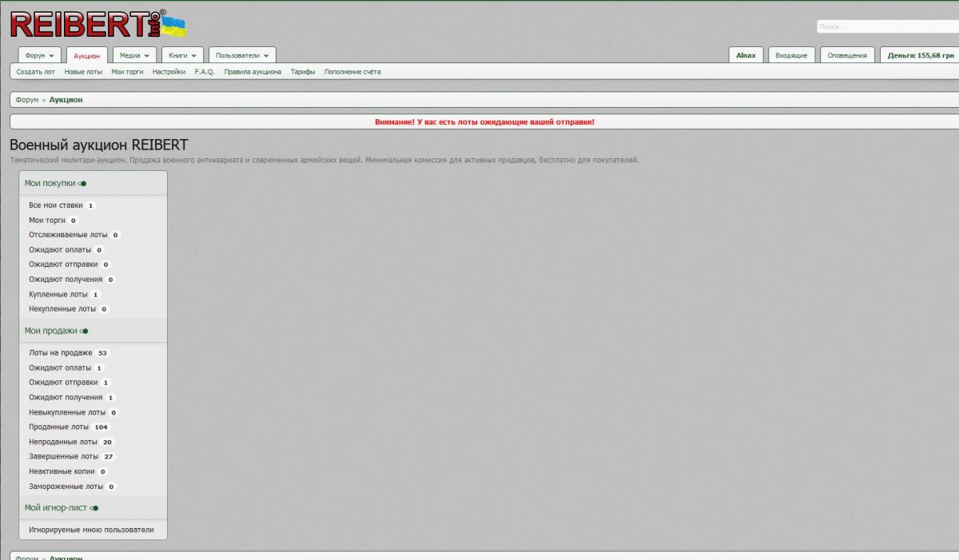
Task: Toggle the Мои продажи section collapse icon
Action: click(x=84, y=331)
